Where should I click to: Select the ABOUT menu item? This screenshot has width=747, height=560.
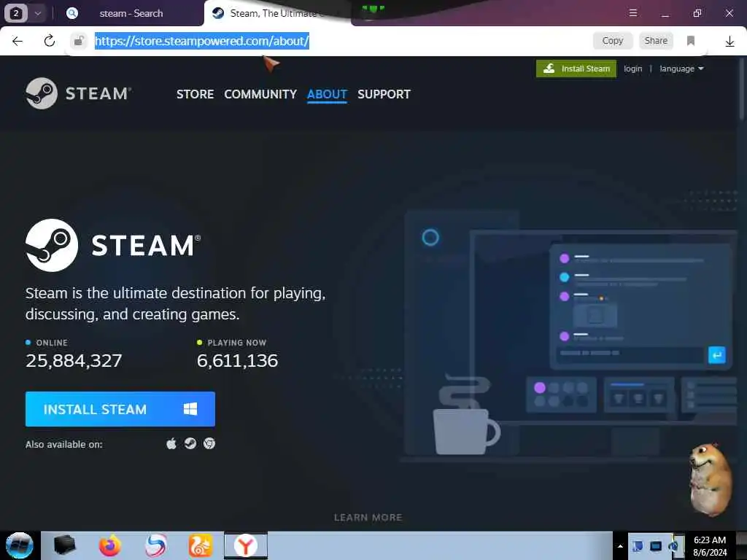coord(327,94)
